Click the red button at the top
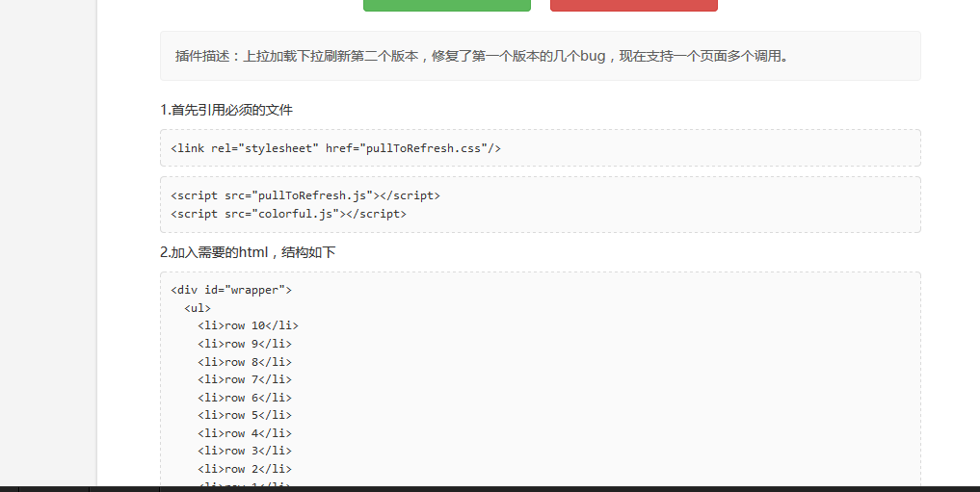This screenshot has height=492, width=980. 634,5
